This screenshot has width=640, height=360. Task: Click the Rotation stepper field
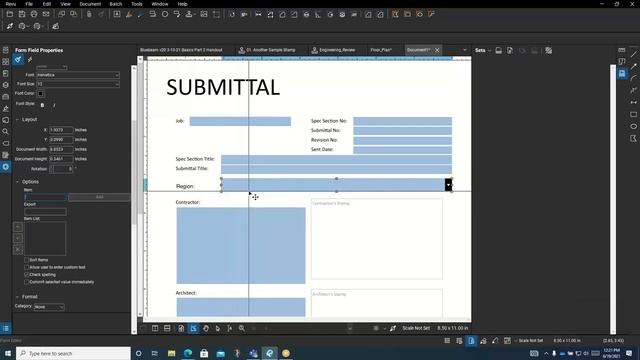coord(61,169)
